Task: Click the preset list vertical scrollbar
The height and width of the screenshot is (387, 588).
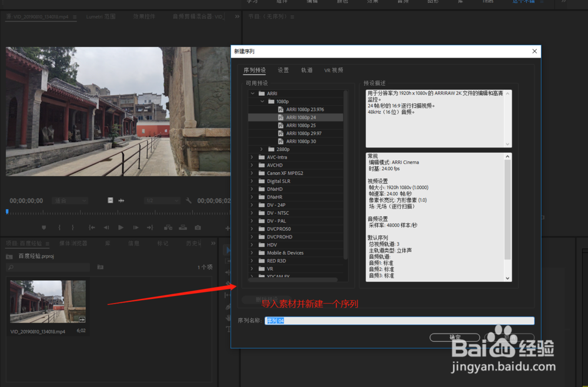Action: [x=345, y=174]
